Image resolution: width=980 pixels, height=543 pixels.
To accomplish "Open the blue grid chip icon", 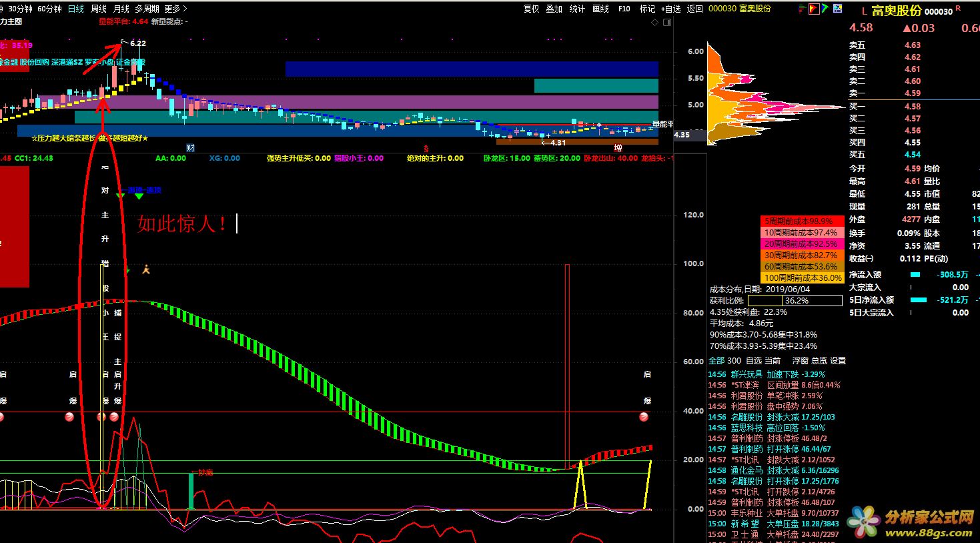I will pos(836,9).
